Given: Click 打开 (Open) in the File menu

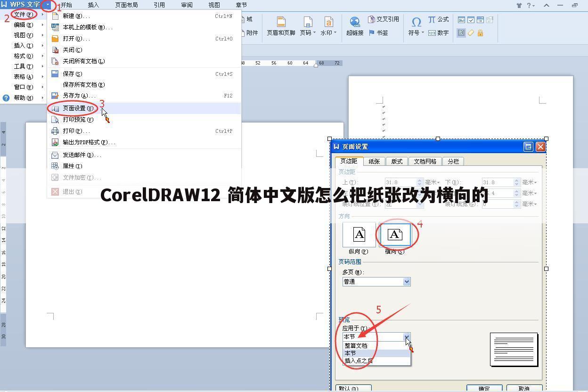Looking at the screenshot, I should click(x=144, y=39).
